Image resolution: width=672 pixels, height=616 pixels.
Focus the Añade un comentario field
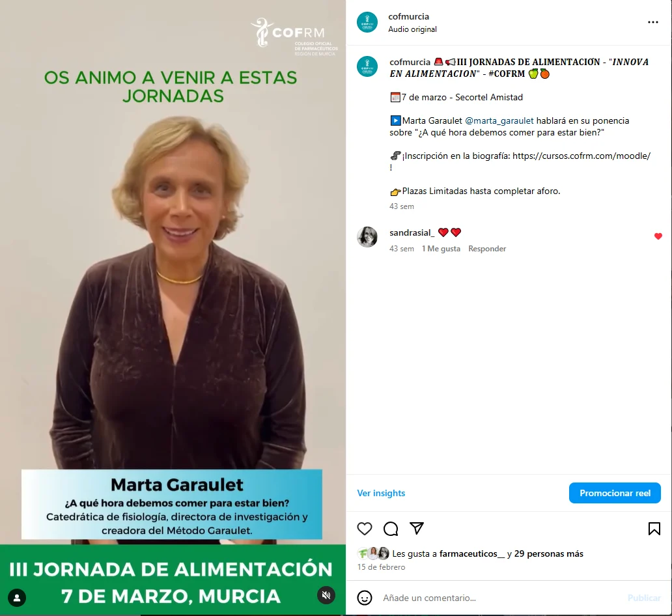pyautogui.click(x=501, y=598)
